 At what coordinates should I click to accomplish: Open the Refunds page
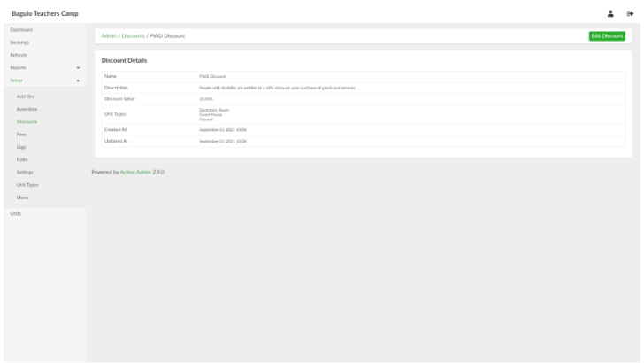[x=18, y=55]
